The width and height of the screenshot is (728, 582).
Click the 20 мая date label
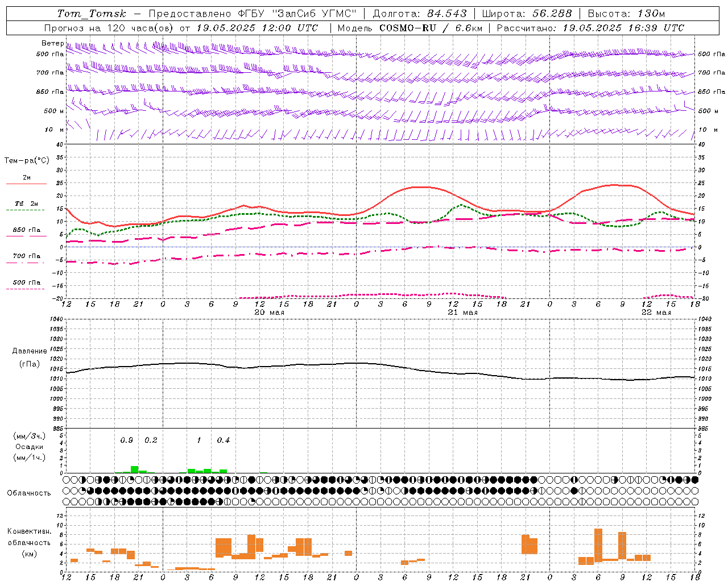269,313
